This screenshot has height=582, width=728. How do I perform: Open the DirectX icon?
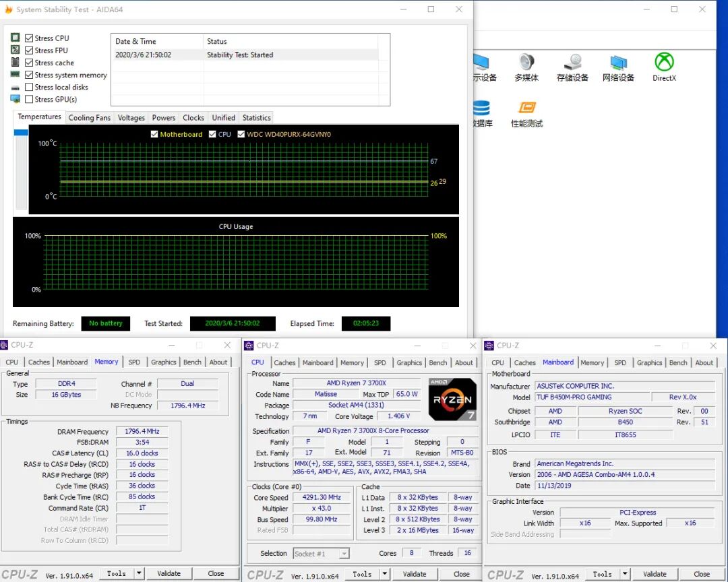(x=665, y=62)
